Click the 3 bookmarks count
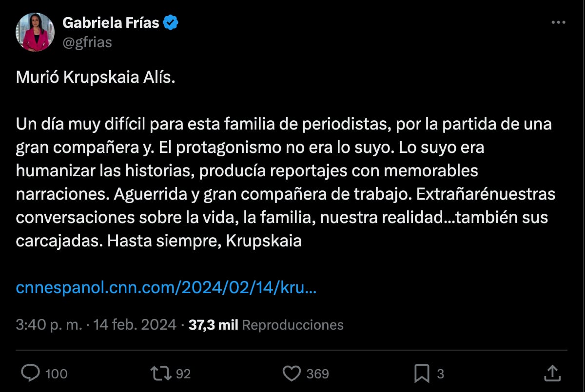The height and width of the screenshot is (392, 585). [x=440, y=373]
